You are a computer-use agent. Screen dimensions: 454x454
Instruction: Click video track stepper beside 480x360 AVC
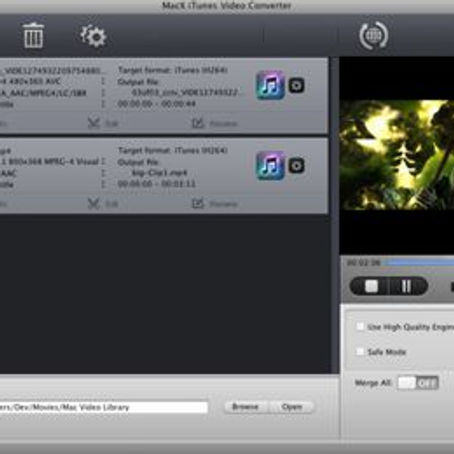coord(103,81)
